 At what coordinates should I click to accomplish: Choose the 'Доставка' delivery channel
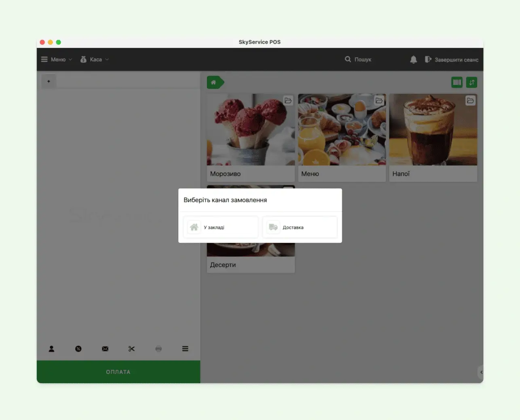[x=300, y=227]
